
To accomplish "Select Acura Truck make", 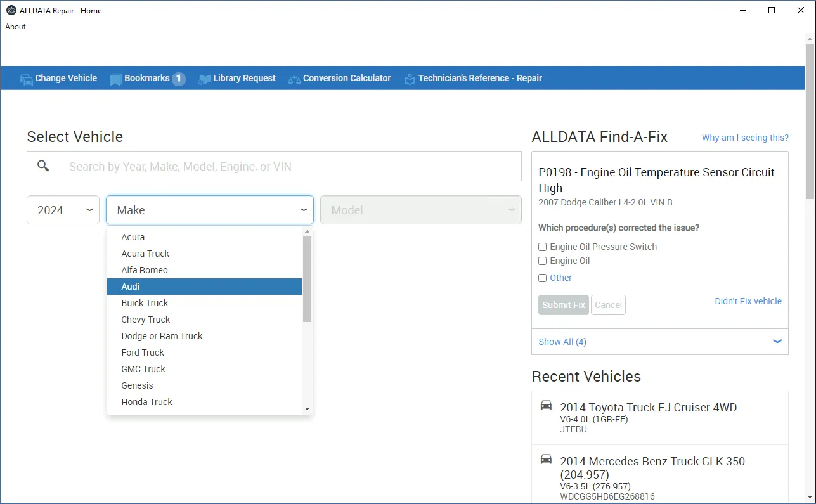I will pyautogui.click(x=204, y=254).
